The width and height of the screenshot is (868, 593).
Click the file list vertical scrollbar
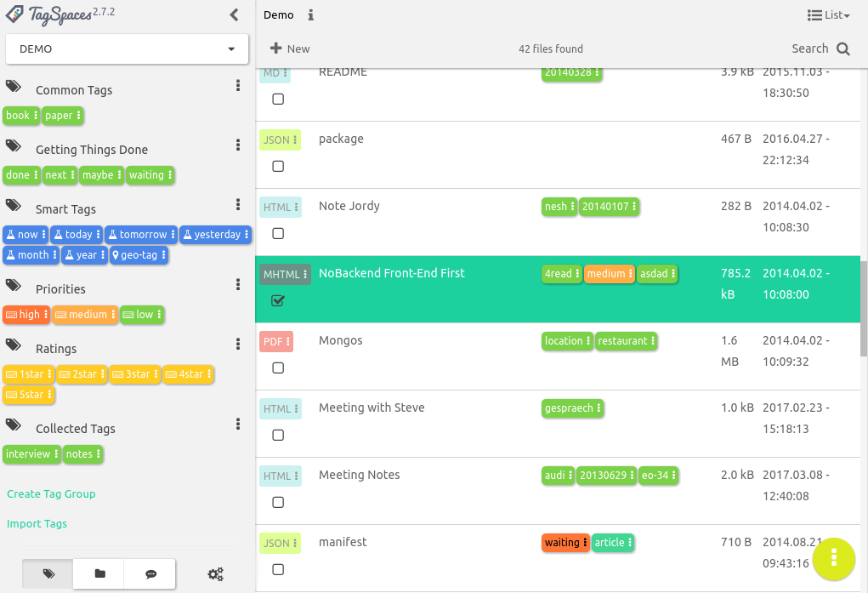(864, 308)
